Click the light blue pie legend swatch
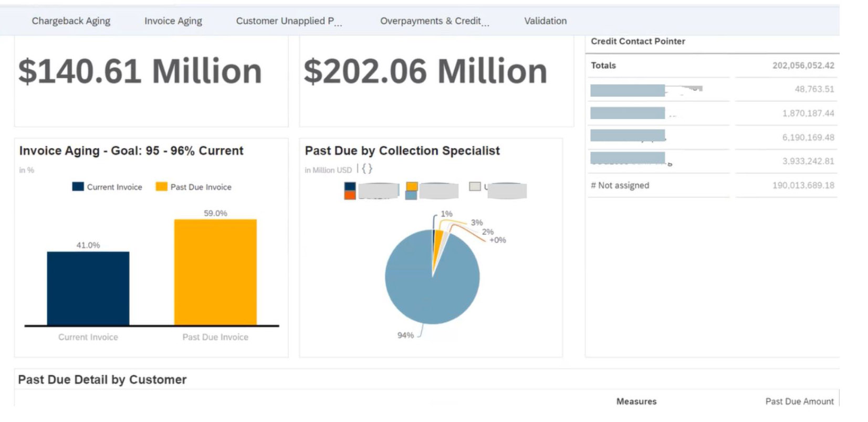 412,195
